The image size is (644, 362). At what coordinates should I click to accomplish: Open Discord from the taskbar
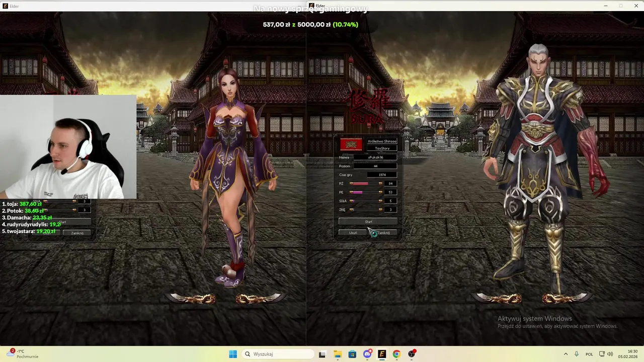(367, 354)
